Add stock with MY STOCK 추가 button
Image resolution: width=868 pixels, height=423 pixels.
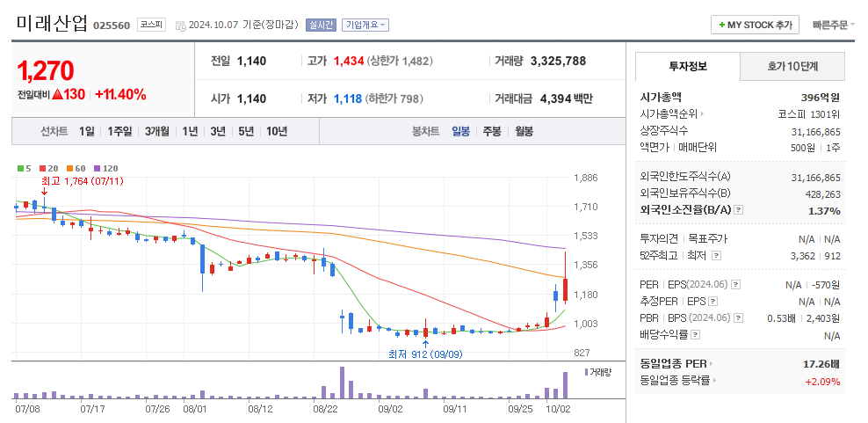755,25
